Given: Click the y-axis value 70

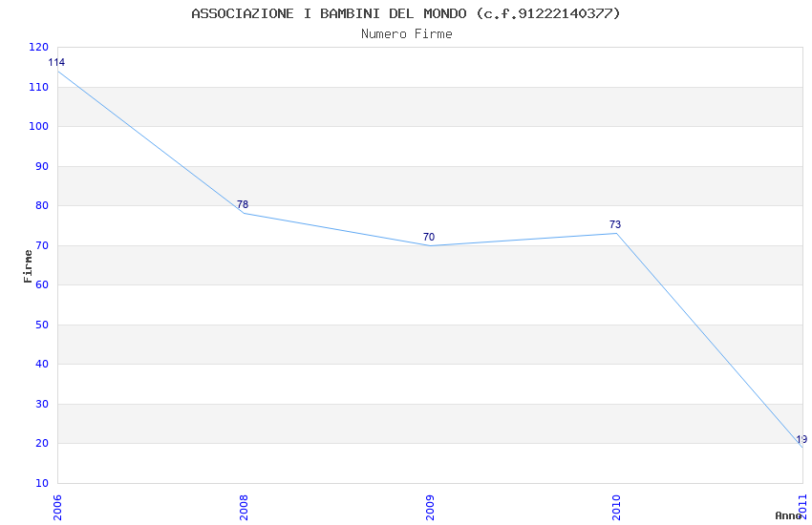Looking at the screenshot, I should click(x=42, y=245).
